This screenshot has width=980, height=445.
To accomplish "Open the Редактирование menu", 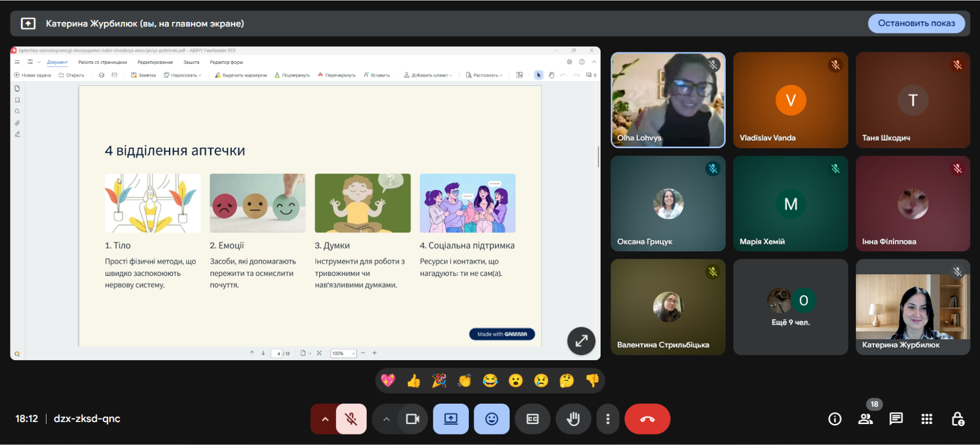I will point(155,62).
